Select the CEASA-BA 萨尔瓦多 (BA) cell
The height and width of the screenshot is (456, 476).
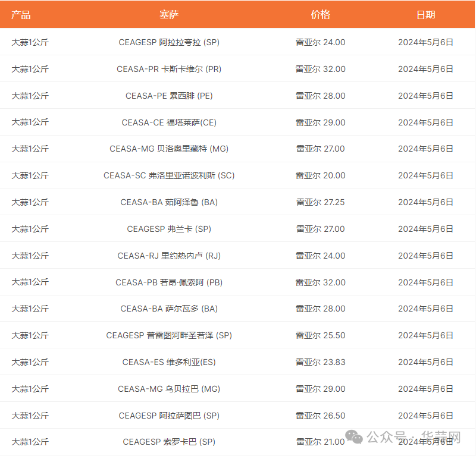click(169, 309)
